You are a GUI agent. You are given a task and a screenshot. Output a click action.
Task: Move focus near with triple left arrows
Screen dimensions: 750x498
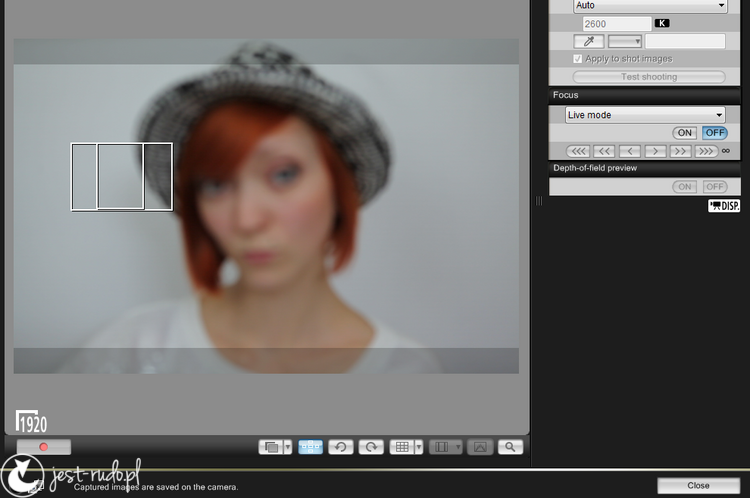point(578,151)
